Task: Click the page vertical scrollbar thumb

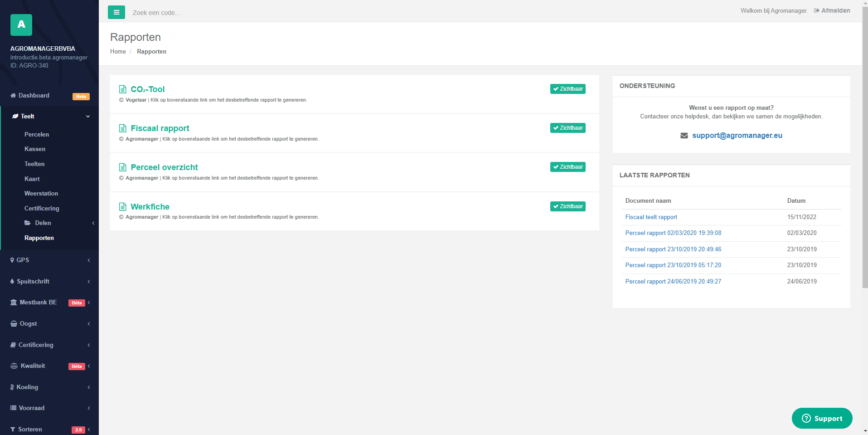Action: coord(865,147)
